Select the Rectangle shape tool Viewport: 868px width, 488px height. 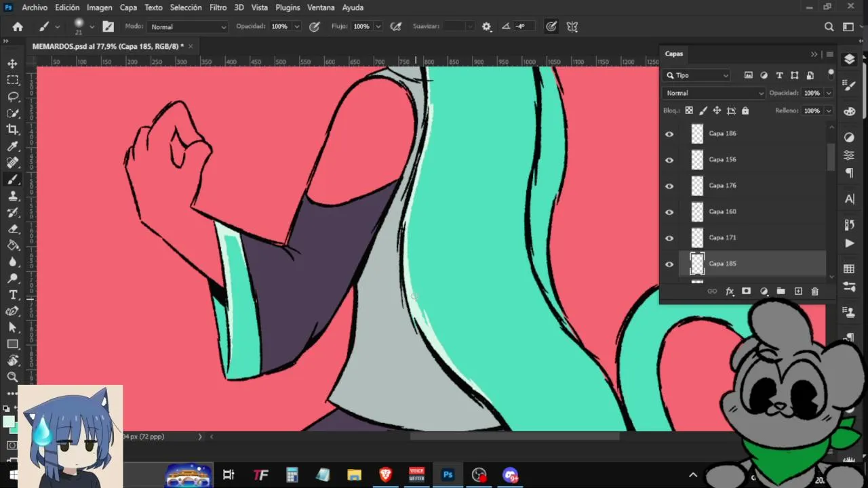(x=12, y=344)
